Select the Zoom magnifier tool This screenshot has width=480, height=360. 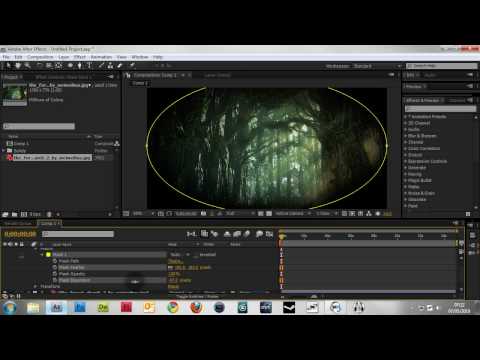tap(28, 66)
